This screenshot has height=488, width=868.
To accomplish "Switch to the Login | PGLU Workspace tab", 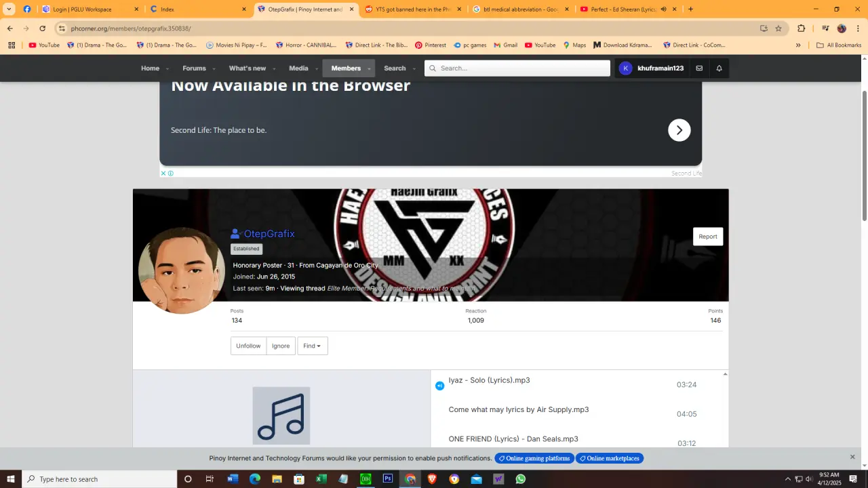I will click(89, 9).
